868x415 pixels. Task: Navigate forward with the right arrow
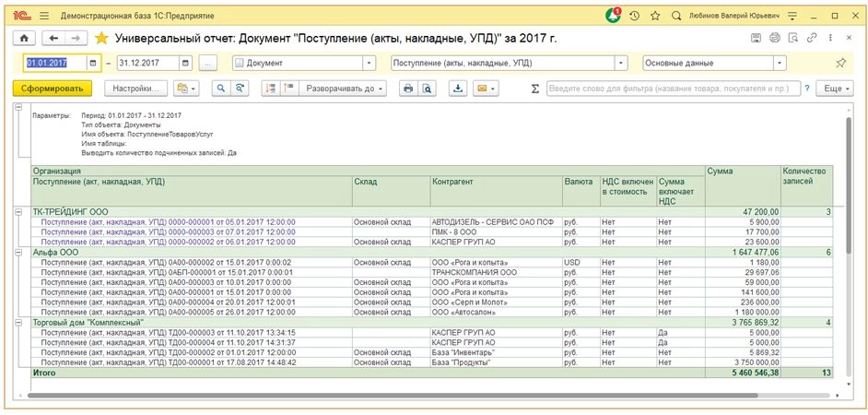pyautogui.click(x=76, y=38)
